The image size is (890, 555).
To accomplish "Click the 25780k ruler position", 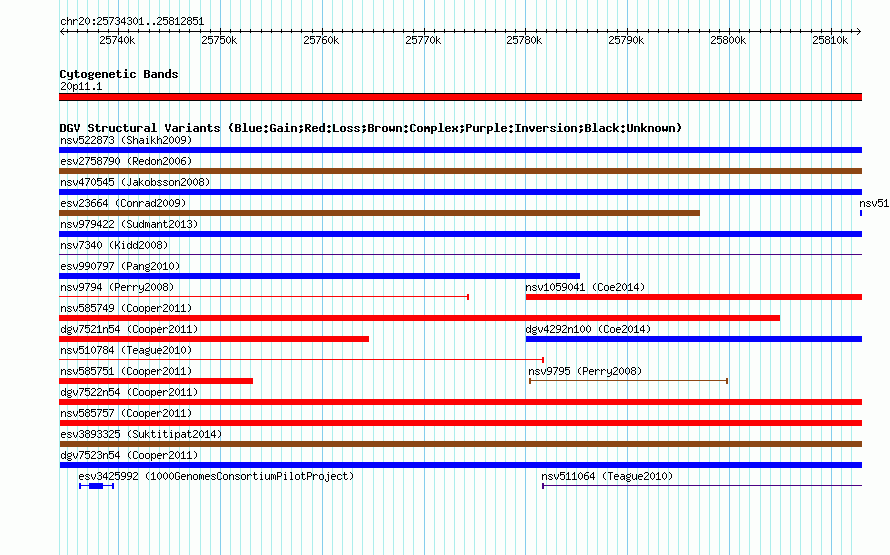I will (524, 40).
